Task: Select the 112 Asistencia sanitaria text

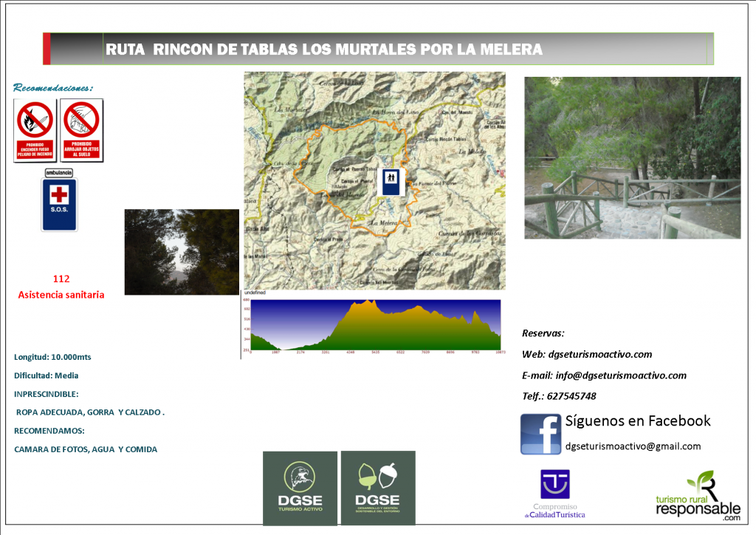Action: click(61, 287)
